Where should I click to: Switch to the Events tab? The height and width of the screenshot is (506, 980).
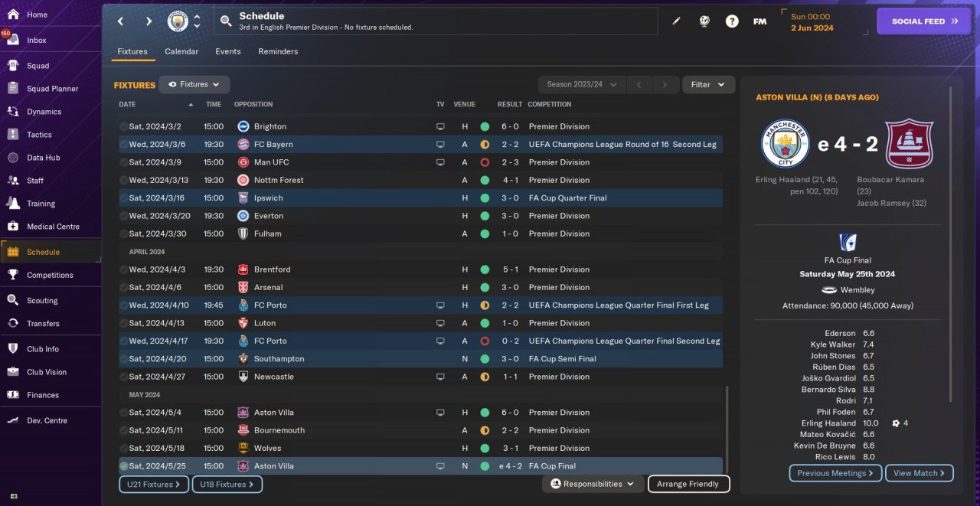click(228, 51)
